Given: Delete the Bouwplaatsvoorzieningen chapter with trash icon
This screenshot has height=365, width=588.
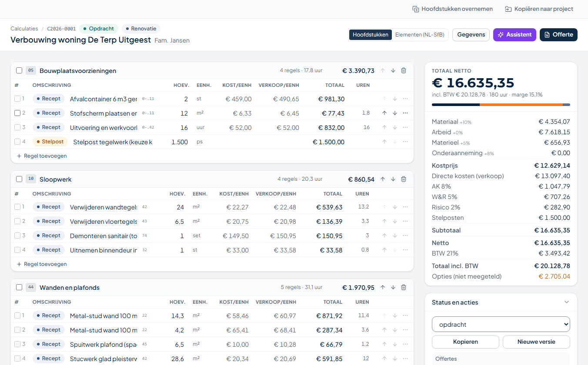Looking at the screenshot, I should point(404,70).
